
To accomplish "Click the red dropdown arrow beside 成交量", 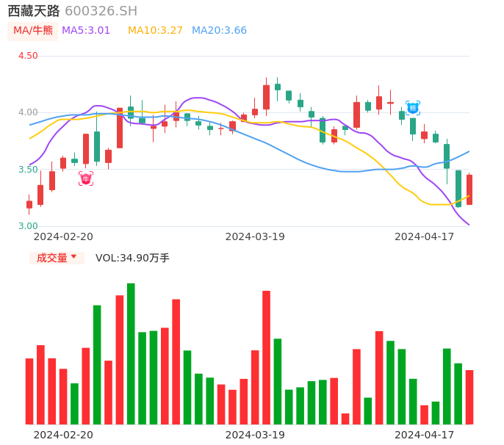I will (x=73, y=257).
